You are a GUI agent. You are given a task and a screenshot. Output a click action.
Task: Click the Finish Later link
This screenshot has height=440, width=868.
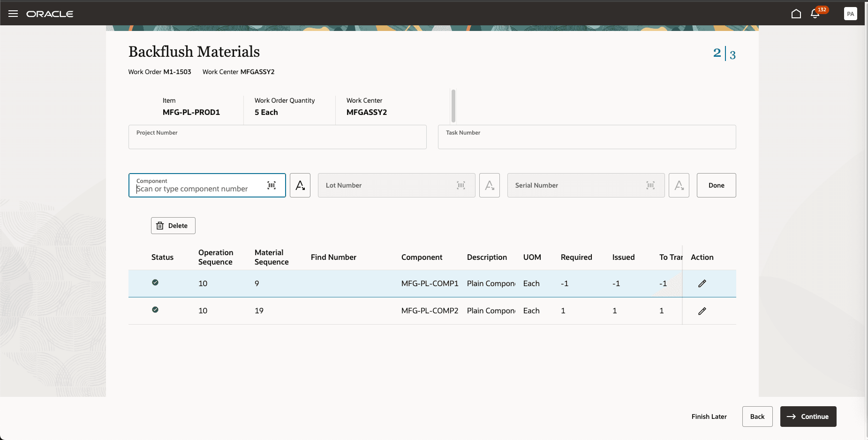click(x=709, y=417)
